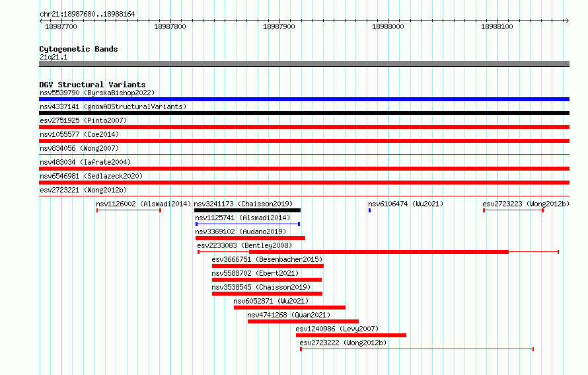Click nsv834056 (Wong2007) label
588x375 pixels.
click(79, 148)
